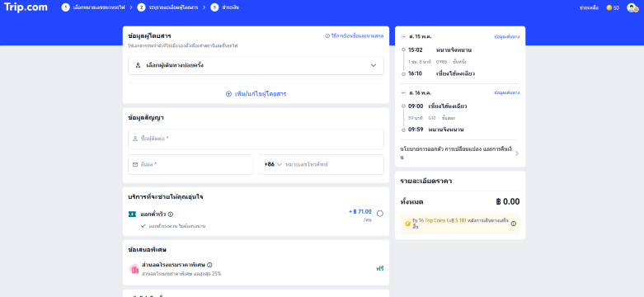Expand the frequent traveler selector dropdown

click(256, 65)
